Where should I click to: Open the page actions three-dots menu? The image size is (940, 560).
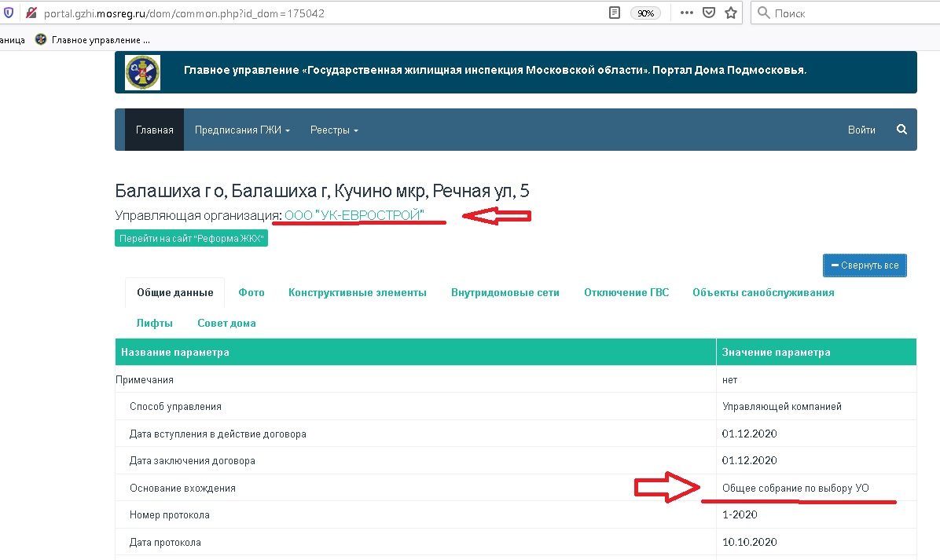[686, 13]
